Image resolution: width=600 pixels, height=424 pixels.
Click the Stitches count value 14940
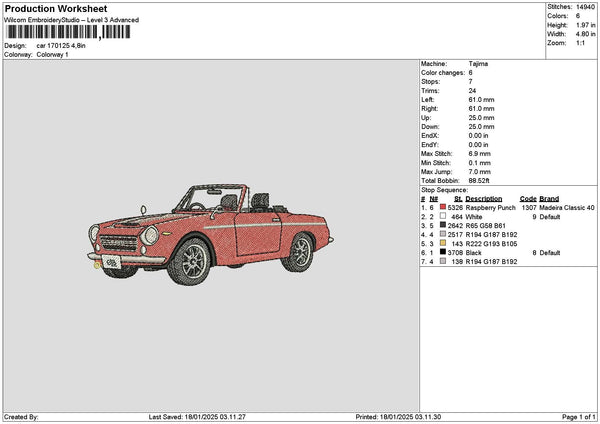583,6
